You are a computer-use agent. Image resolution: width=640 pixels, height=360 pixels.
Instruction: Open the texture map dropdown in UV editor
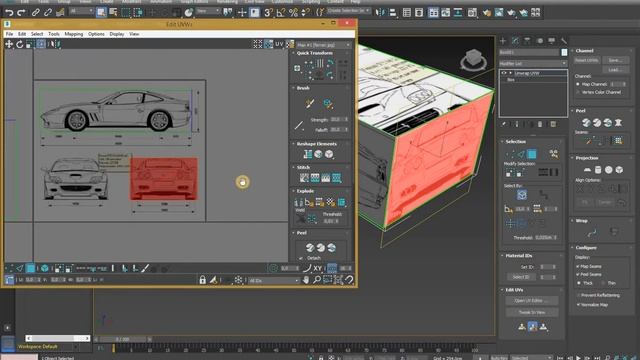point(323,44)
